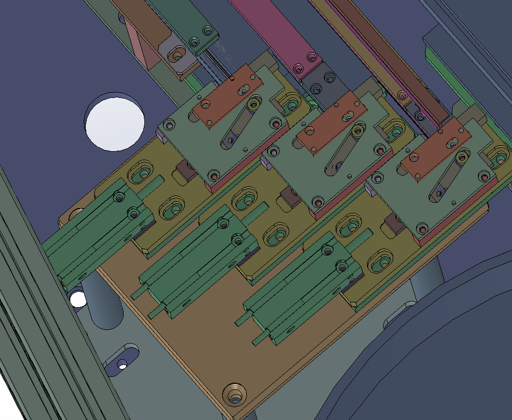Select lever link arm on leftmost green plate
The height and width of the screenshot is (420, 512).
(242, 123)
